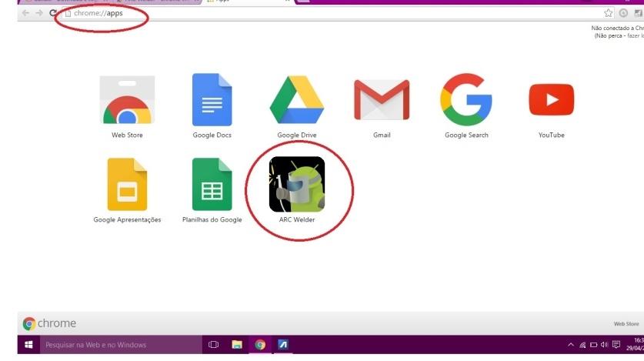Viewport: 644px width, 361px height.
Task: Show hidden system tray icons
Action: (571, 345)
